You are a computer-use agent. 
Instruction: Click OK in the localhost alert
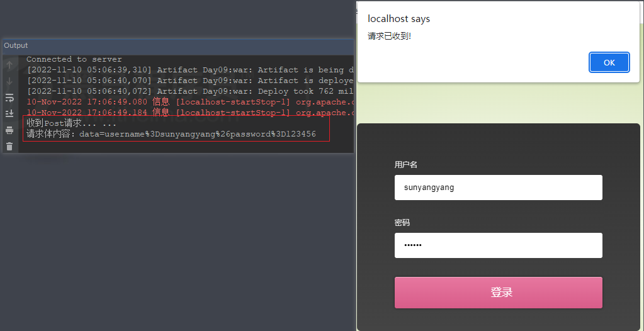(609, 62)
